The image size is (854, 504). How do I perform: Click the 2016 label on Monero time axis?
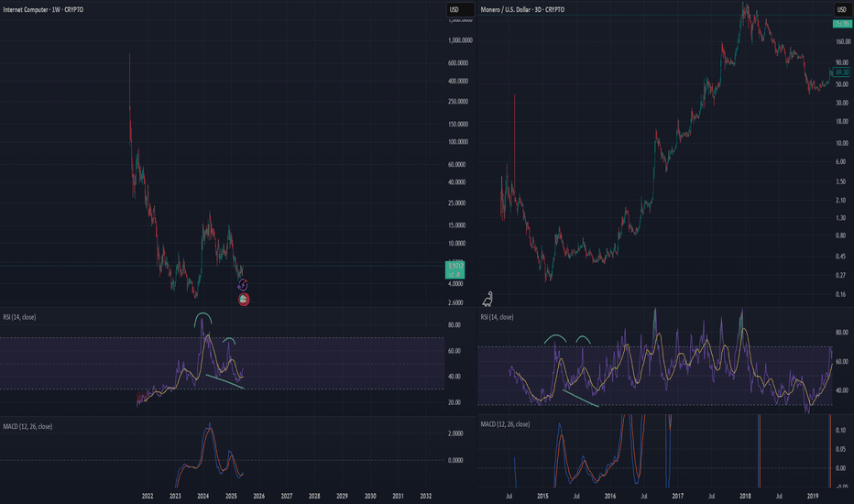point(610,496)
